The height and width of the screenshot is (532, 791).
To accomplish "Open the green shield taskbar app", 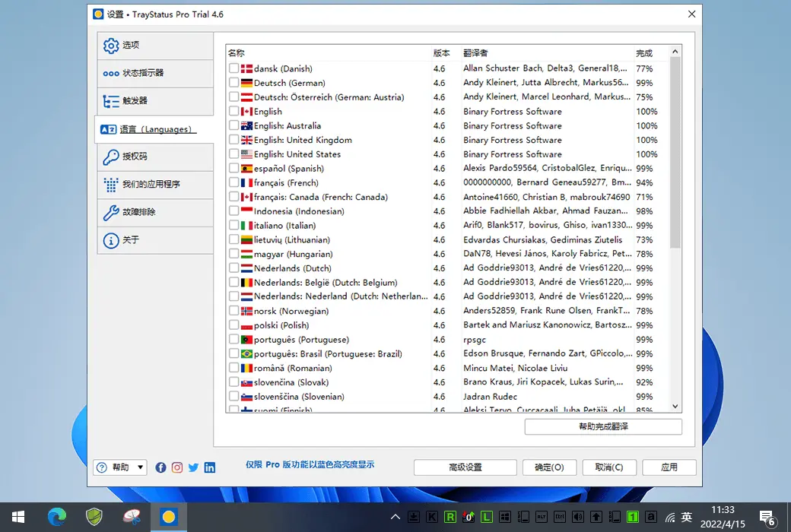I will coord(94,517).
